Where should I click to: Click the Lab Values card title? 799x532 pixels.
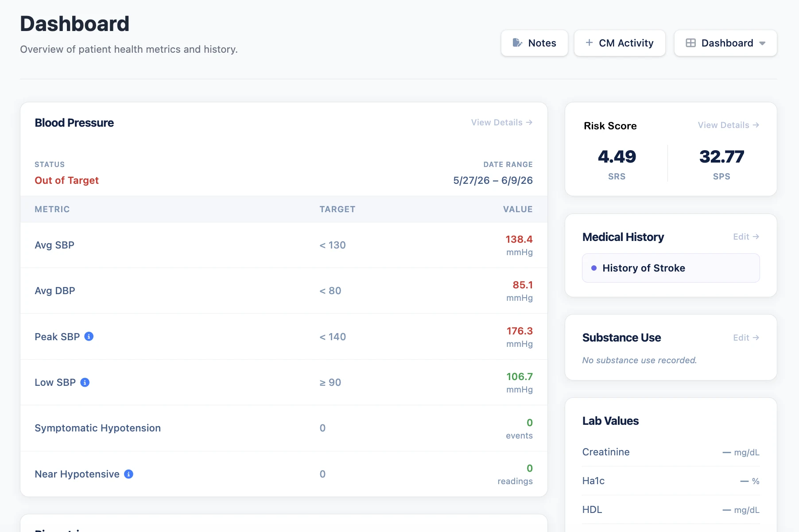610,421
